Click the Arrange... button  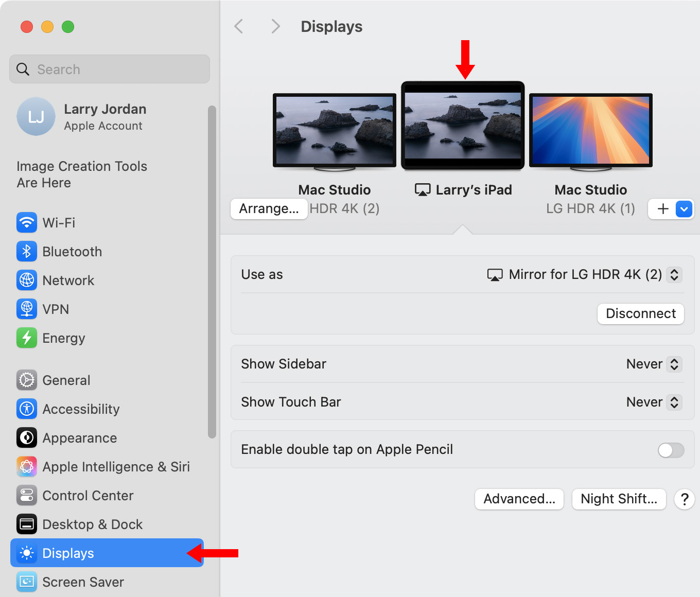[269, 208]
